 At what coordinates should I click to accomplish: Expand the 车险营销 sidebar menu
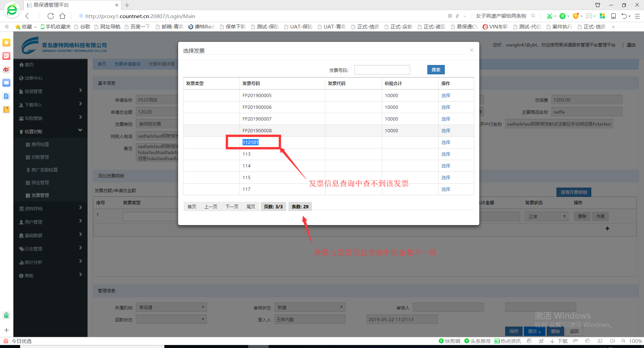click(50, 118)
